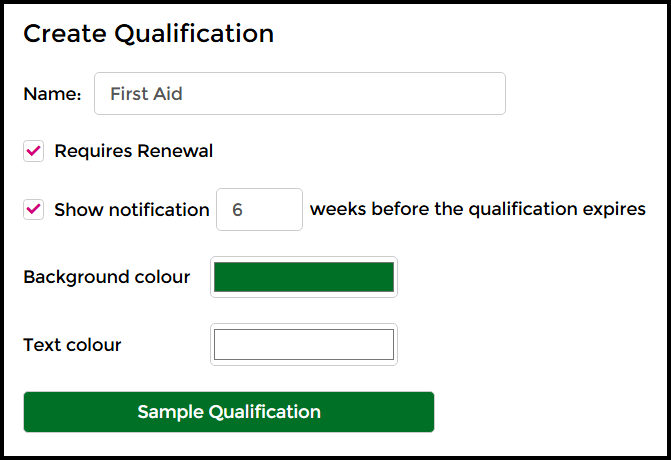
Task: Click the "Text colour" label
Action: [x=72, y=345]
